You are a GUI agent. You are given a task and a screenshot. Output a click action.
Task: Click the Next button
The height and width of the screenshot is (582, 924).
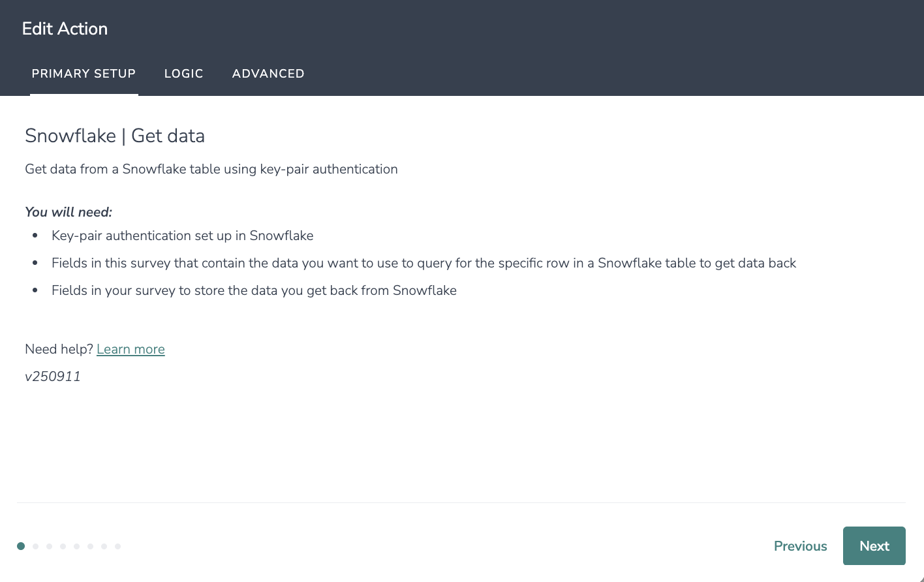coord(874,546)
